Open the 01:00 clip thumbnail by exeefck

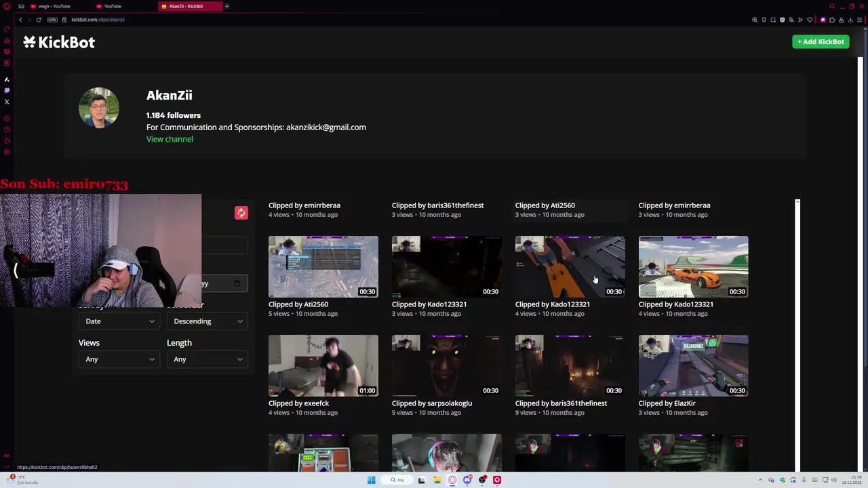coord(323,365)
